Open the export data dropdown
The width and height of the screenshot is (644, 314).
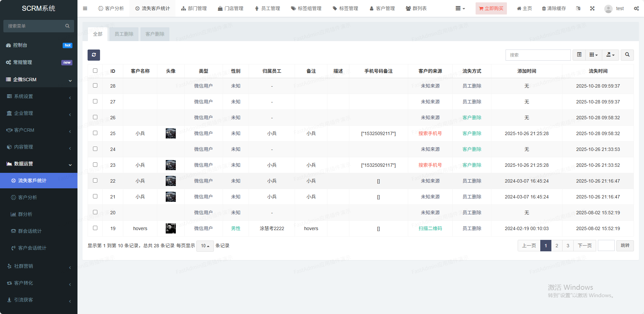(610, 55)
